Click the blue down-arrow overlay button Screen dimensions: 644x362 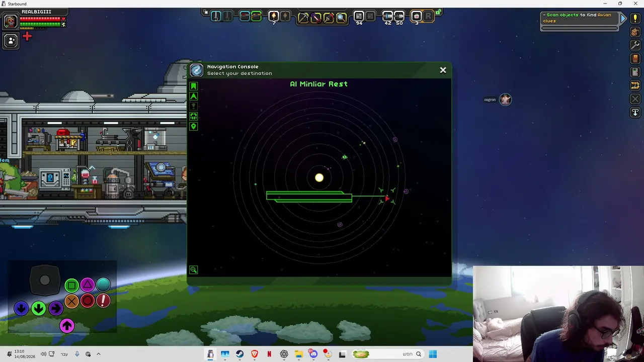click(x=21, y=308)
